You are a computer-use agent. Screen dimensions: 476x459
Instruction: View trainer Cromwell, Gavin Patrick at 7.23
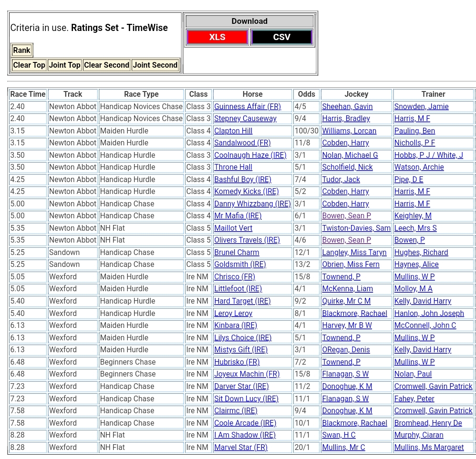point(433,386)
